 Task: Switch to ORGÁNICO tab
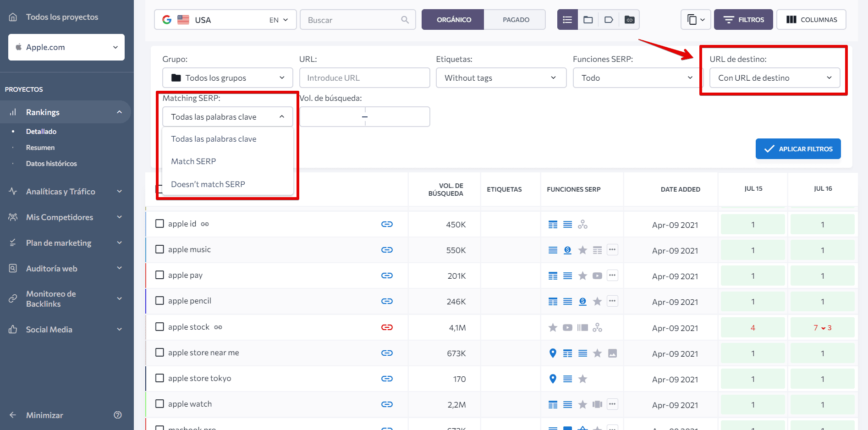(453, 20)
